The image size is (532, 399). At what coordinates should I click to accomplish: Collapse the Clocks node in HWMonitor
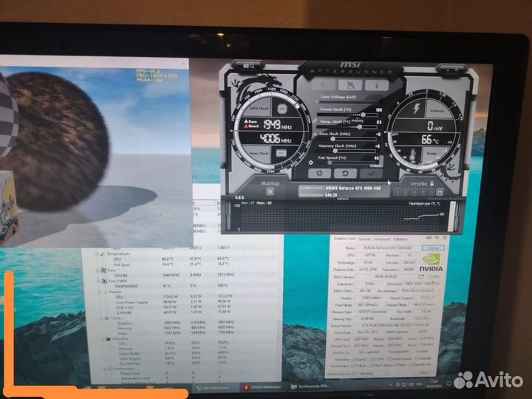pos(100,318)
